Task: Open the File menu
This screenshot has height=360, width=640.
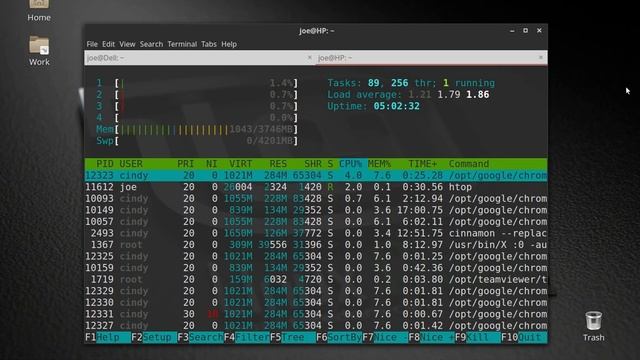Action: point(92,44)
